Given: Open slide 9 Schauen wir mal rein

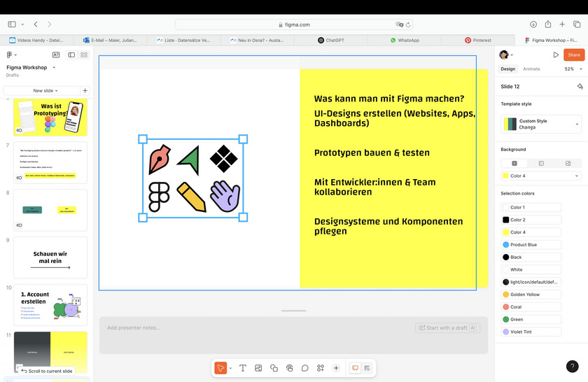Looking at the screenshot, I should tap(50, 257).
